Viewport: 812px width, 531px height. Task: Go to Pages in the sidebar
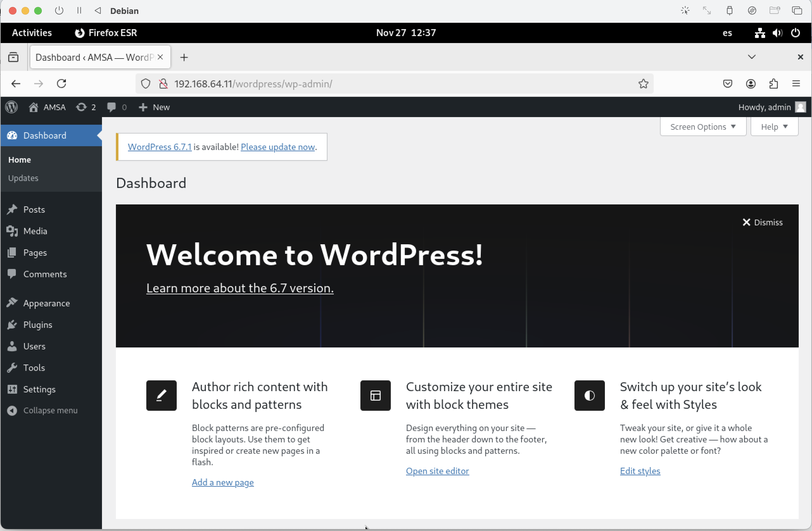point(51,252)
